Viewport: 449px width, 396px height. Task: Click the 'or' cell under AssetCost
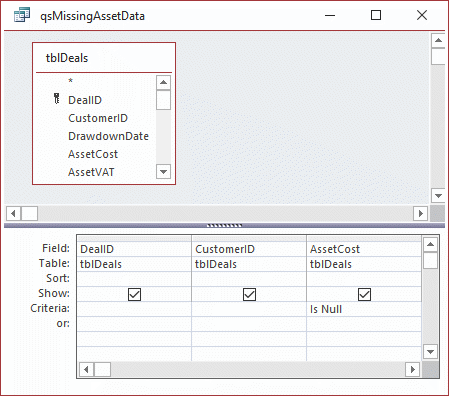point(364,324)
